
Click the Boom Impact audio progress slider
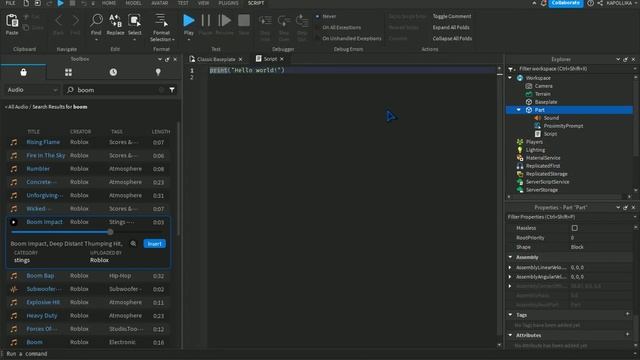tap(61, 232)
